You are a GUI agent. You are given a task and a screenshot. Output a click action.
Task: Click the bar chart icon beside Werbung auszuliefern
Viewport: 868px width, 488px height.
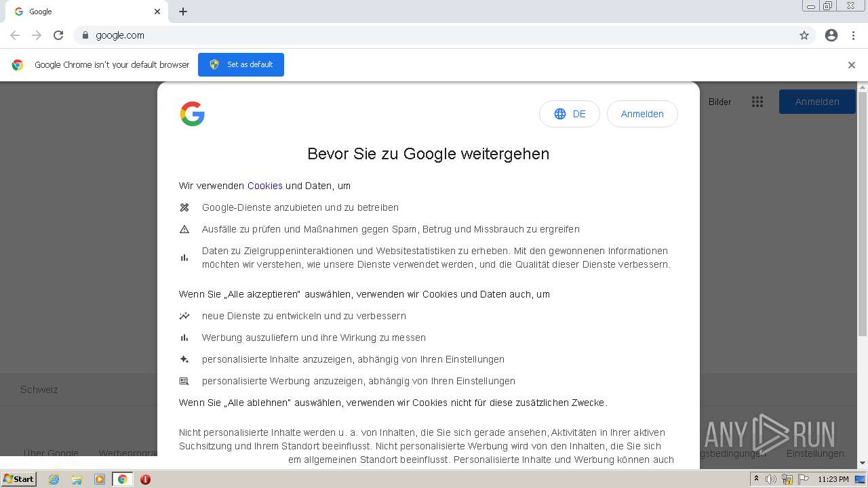pyautogui.click(x=184, y=338)
